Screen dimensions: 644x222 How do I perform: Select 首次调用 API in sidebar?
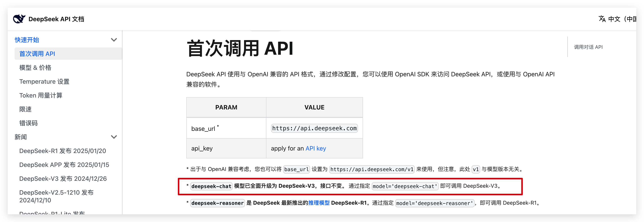[37, 54]
